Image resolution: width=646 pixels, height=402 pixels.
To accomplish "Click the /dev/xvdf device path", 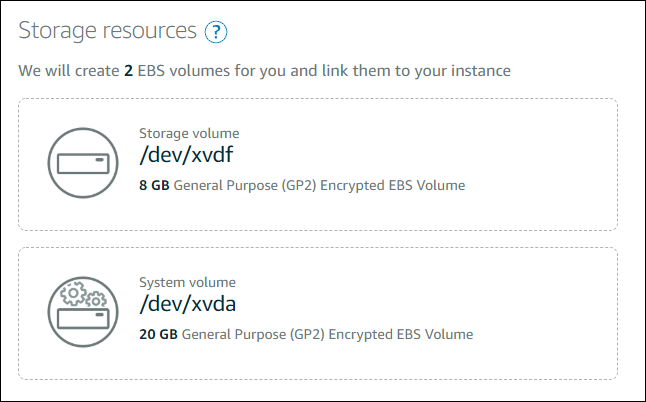I will (x=187, y=155).
